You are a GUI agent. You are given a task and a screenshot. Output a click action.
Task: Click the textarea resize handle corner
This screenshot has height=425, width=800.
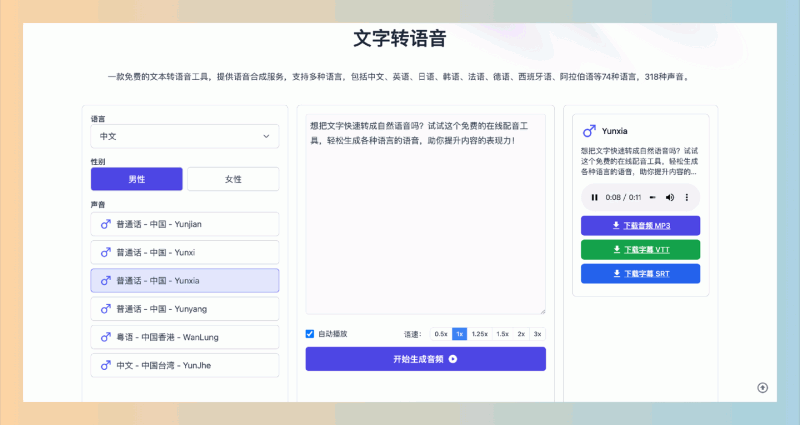tap(542, 311)
